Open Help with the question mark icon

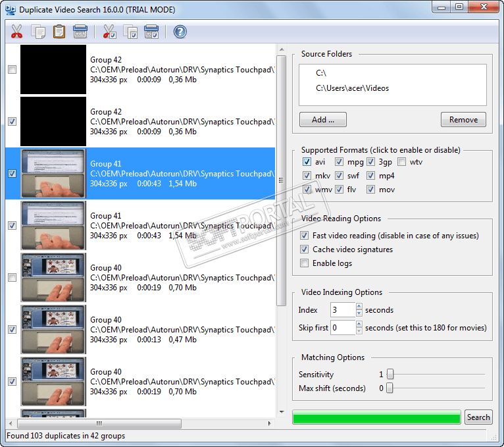pyautogui.click(x=180, y=32)
